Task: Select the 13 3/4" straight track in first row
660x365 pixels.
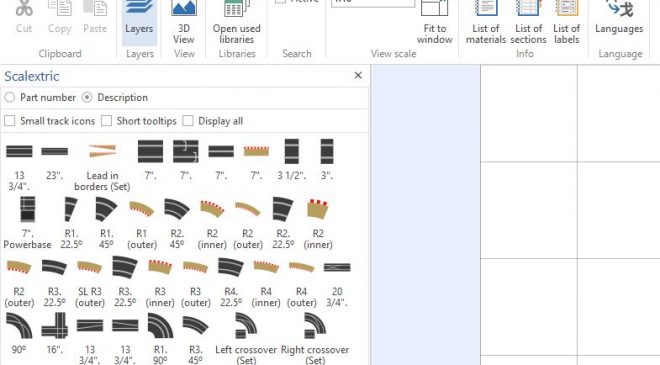Action: pos(19,165)
